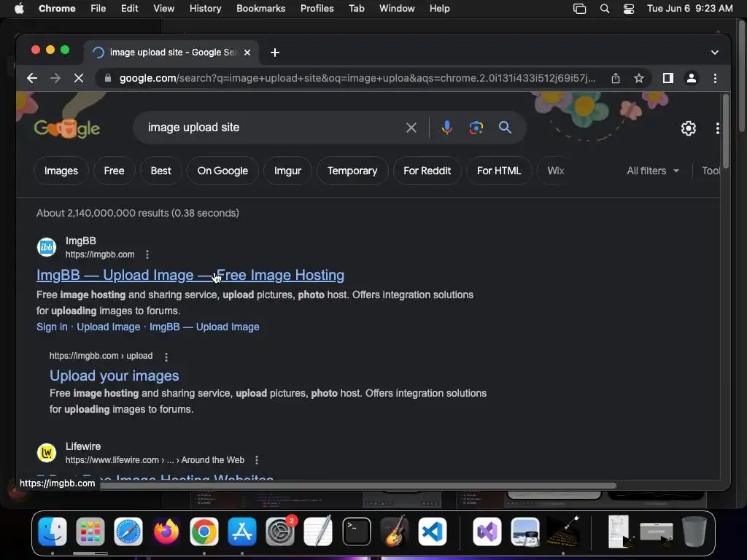Open the Apple menu
747x560 pixels.
[x=19, y=9]
